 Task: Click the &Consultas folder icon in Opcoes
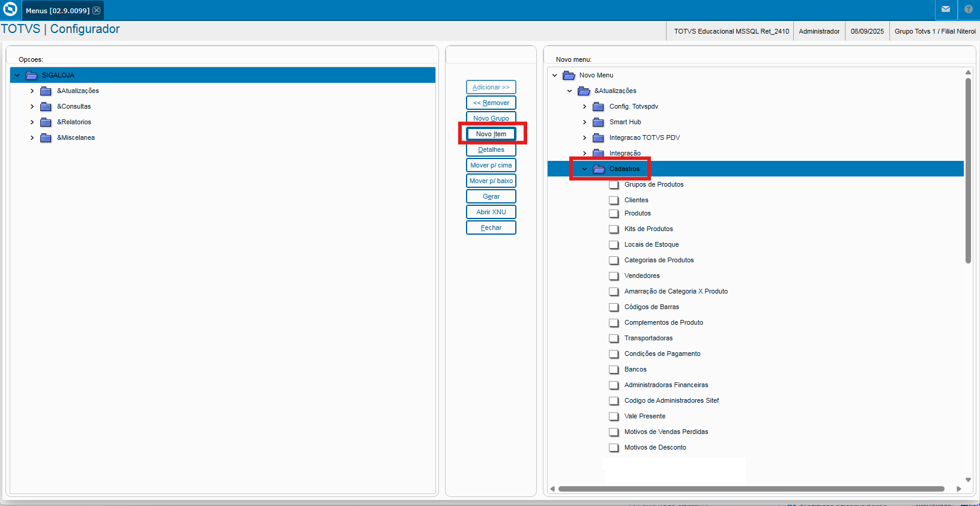(x=46, y=106)
